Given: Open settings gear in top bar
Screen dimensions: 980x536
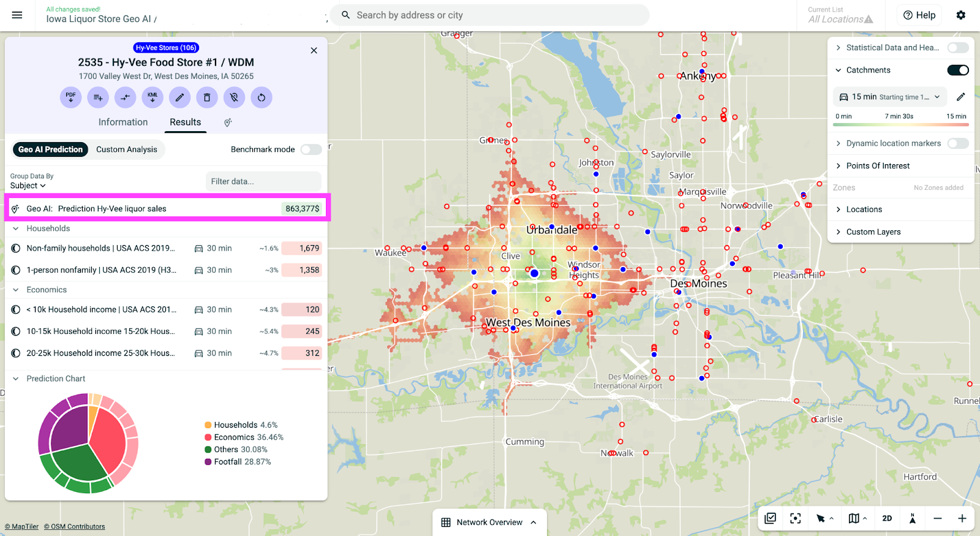Looking at the screenshot, I should click(961, 15).
